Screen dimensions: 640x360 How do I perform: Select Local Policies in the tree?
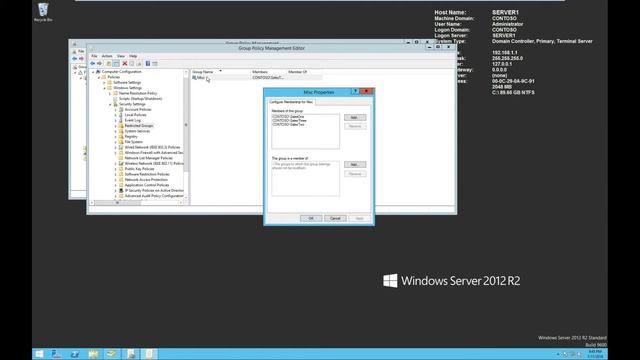click(135, 115)
